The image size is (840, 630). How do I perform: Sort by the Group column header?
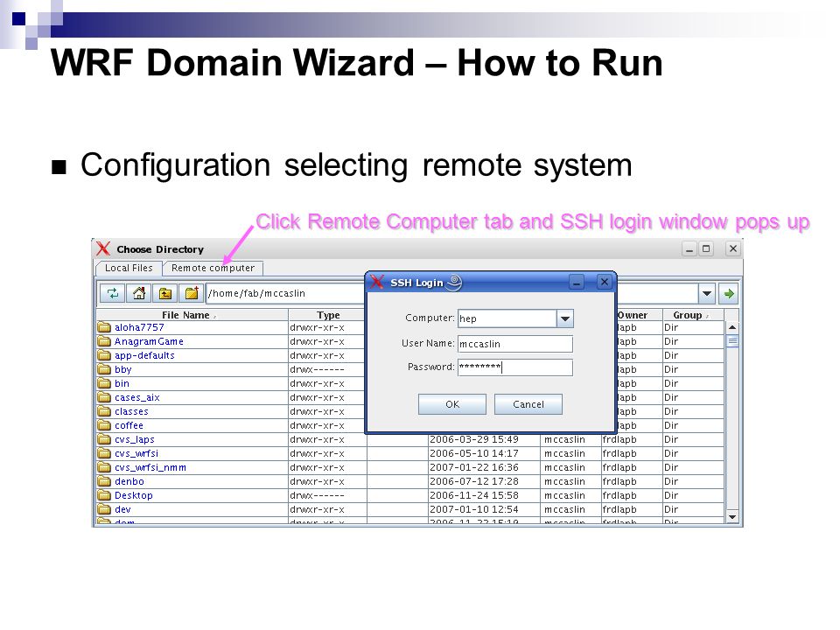693,315
